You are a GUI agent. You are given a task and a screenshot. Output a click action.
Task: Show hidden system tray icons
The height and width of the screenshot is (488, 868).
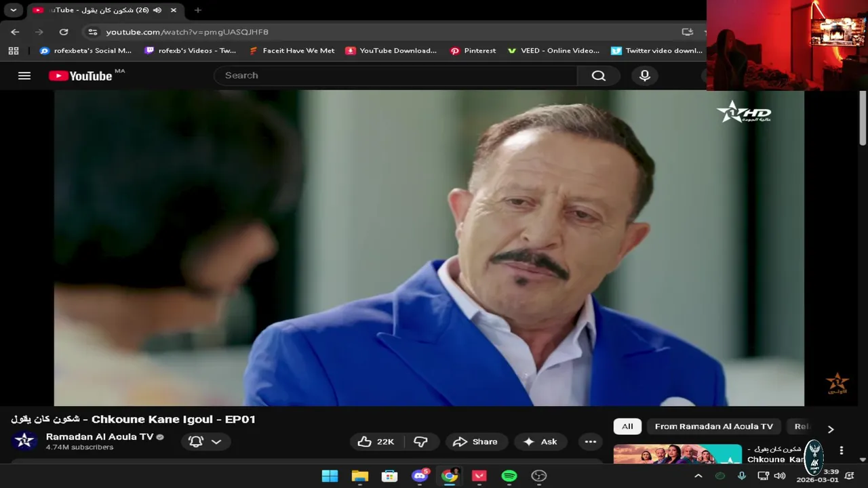(698, 476)
